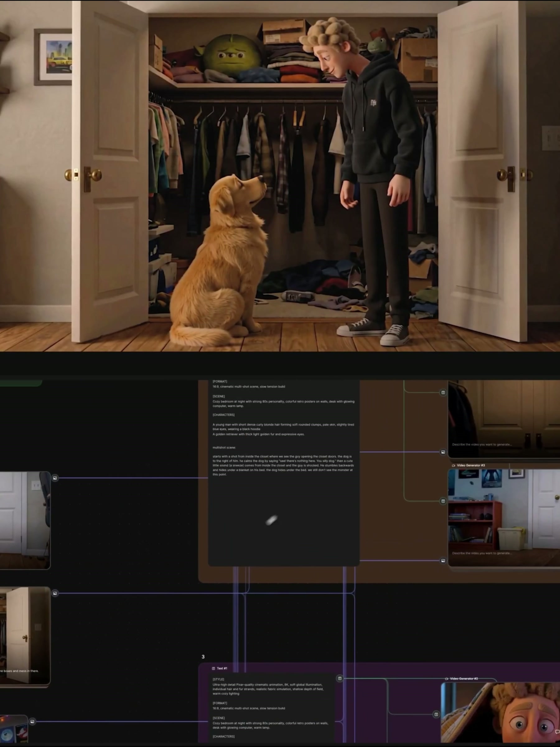Click the image port of the open closet image node
560x747 pixels.
point(55,593)
